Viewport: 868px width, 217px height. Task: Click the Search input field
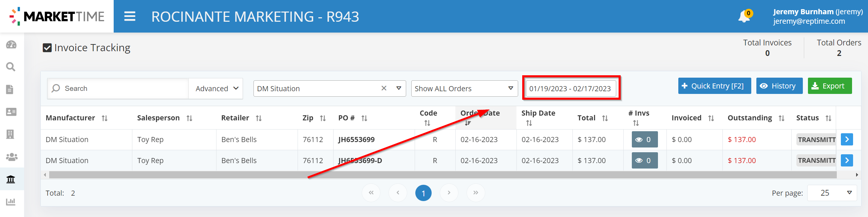[x=118, y=88]
